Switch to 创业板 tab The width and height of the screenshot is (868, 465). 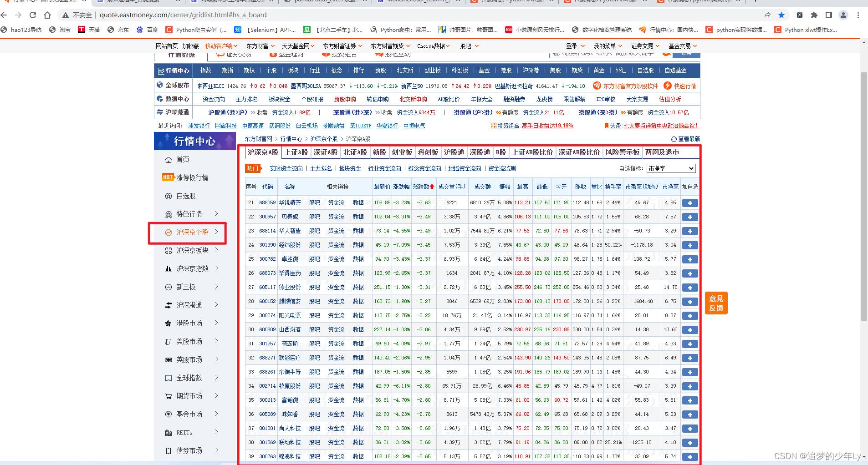click(x=402, y=152)
